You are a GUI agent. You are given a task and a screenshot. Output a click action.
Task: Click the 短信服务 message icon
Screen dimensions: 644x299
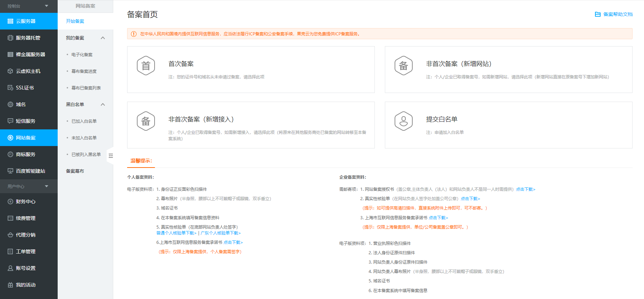[x=10, y=121]
